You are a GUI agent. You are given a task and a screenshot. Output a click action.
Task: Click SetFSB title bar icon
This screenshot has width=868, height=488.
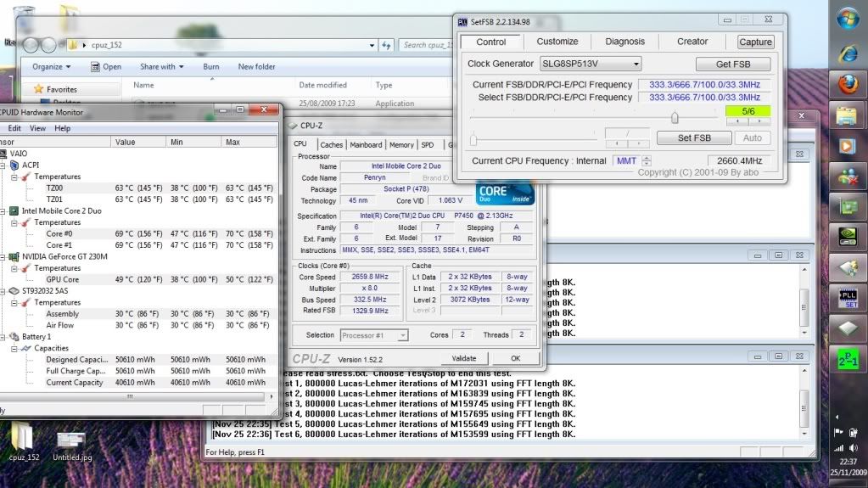pyautogui.click(x=462, y=22)
